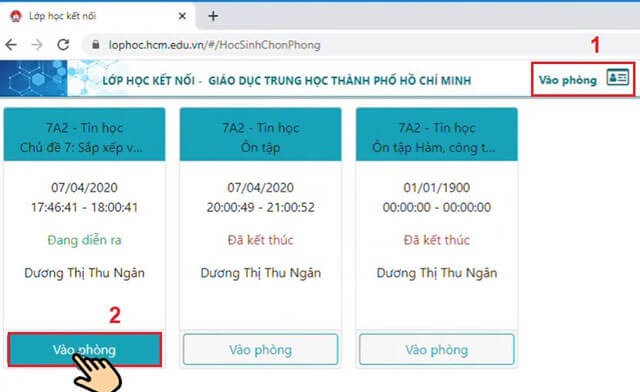640x392 pixels.
Task: Click the LỚP HỌC KẾT NỐI header title
Action: click(287, 80)
